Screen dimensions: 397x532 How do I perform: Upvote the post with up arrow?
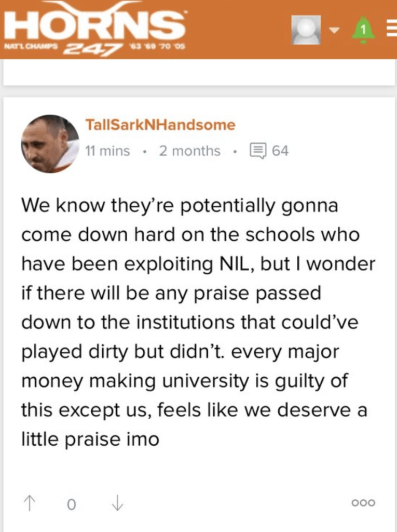[29, 502]
